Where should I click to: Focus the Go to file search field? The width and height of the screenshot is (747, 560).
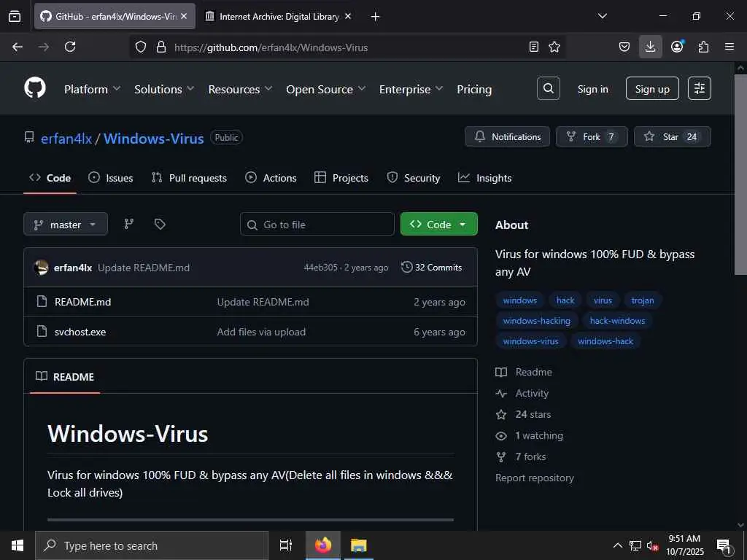click(317, 225)
